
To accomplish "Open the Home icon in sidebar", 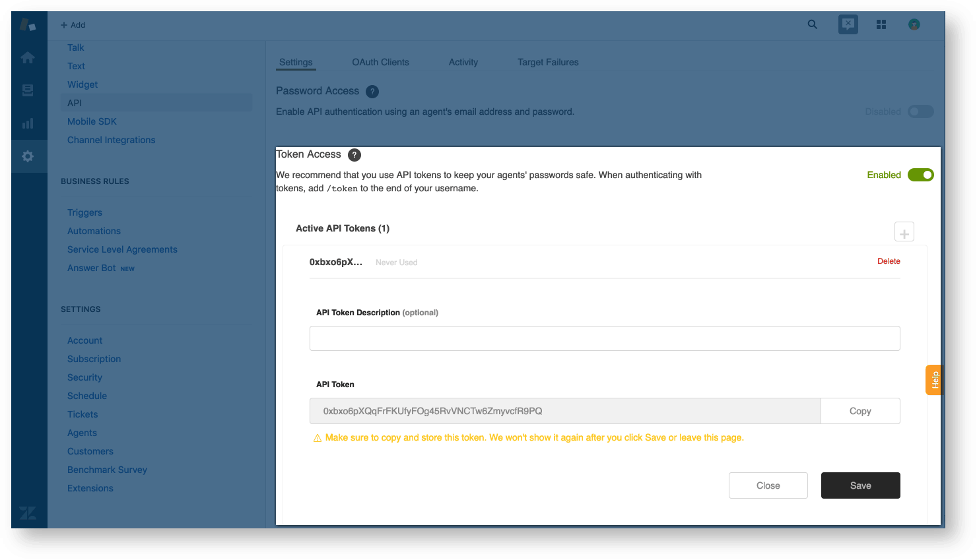I will coord(28,57).
